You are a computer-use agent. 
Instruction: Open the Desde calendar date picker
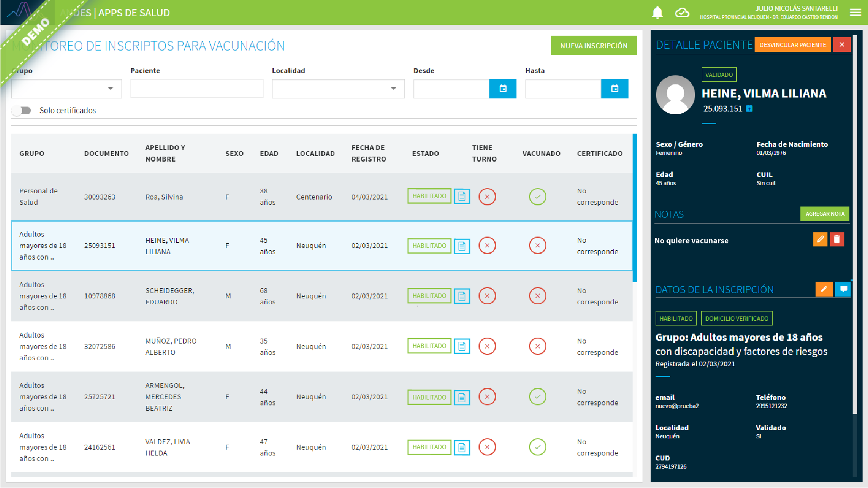[x=502, y=88]
